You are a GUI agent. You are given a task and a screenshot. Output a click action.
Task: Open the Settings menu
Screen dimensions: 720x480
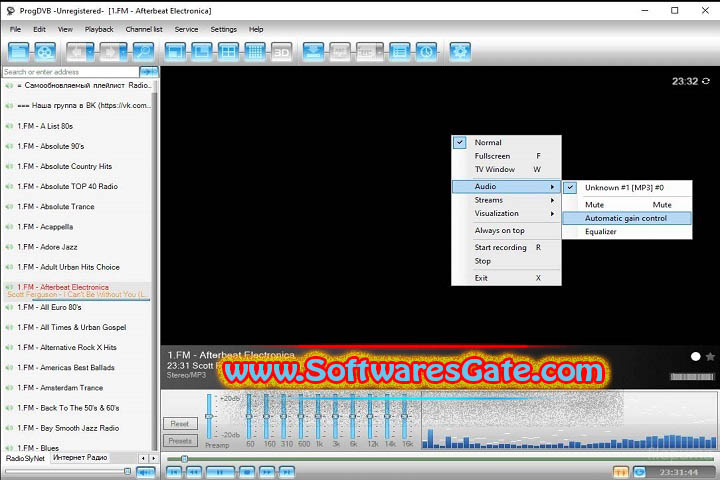click(223, 29)
